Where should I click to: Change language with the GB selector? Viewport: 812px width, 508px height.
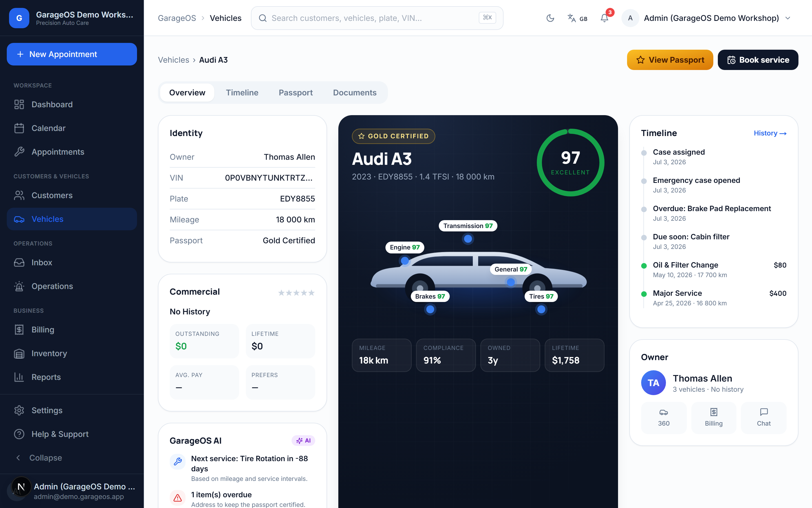[577, 18]
